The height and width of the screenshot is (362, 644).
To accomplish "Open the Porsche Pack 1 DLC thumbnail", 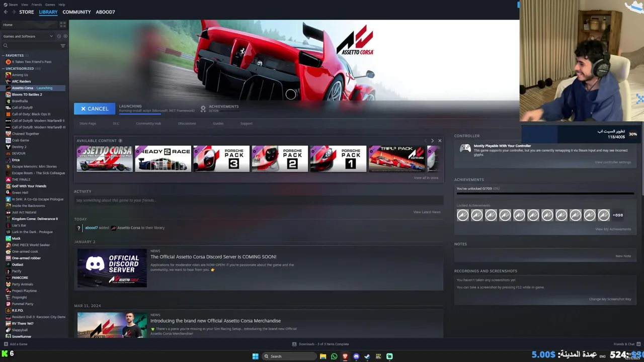I will 338,159.
